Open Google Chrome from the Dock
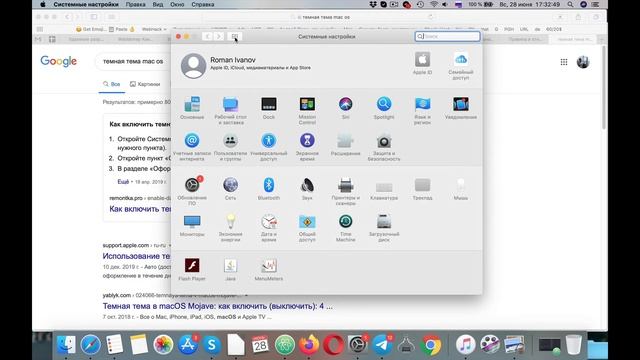The image size is (640, 360). point(431,344)
